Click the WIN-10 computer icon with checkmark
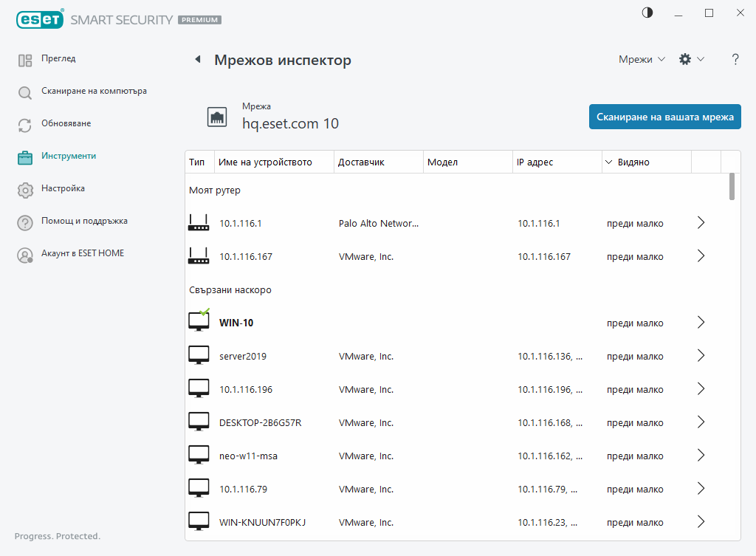 tap(199, 320)
